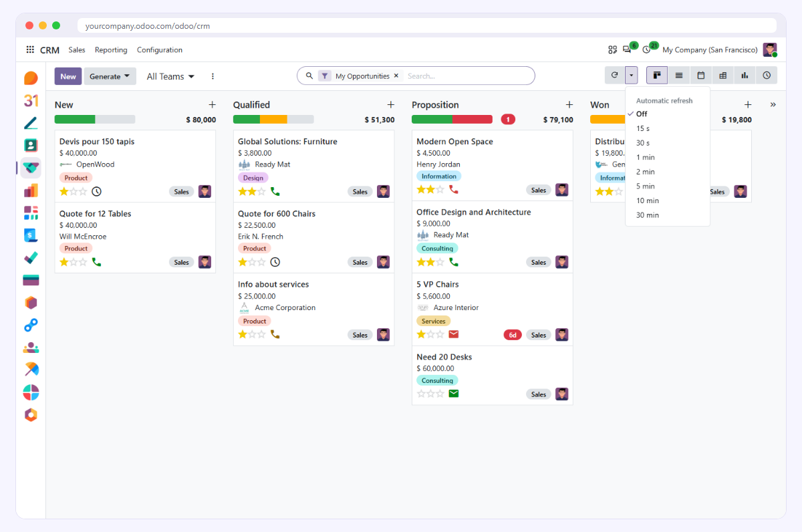Expand folded columns with double-chevron
Image resolution: width=802 pixels, height=532 pixels.
click(x=773, y=105)
